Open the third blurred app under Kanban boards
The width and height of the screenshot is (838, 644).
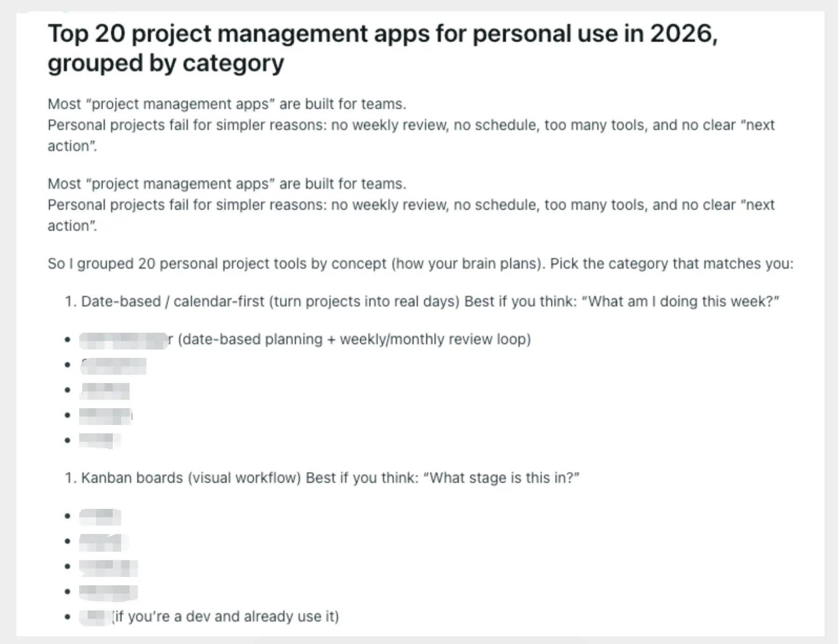[x=108, y=567]
